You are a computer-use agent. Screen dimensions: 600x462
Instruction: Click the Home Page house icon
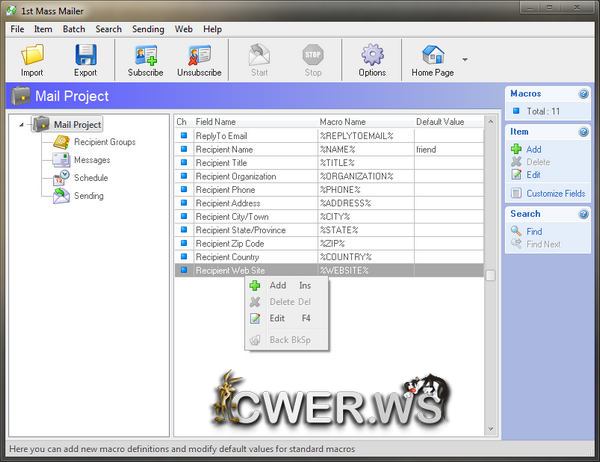point(432,55)
